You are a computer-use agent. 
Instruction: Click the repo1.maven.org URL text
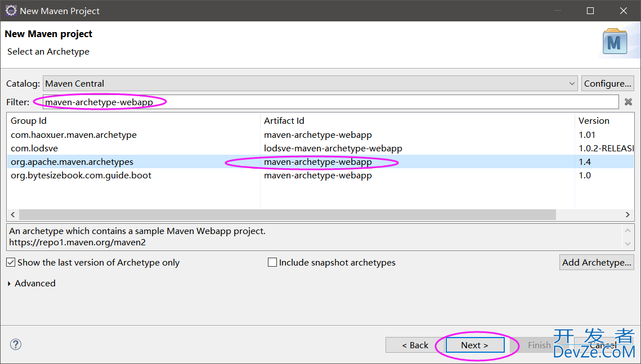pyautogui.click(x=77, y=242)
